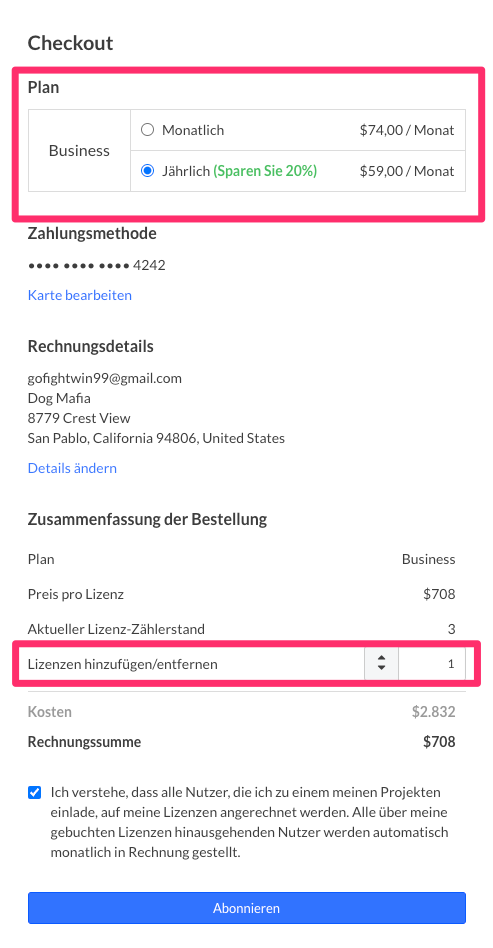
Task: Click the Kosten amount $2.832
Action: 434,712
